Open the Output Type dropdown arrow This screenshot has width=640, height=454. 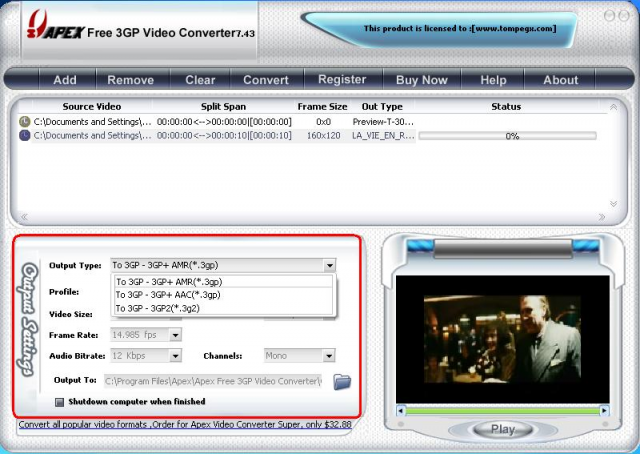[329, 266]
